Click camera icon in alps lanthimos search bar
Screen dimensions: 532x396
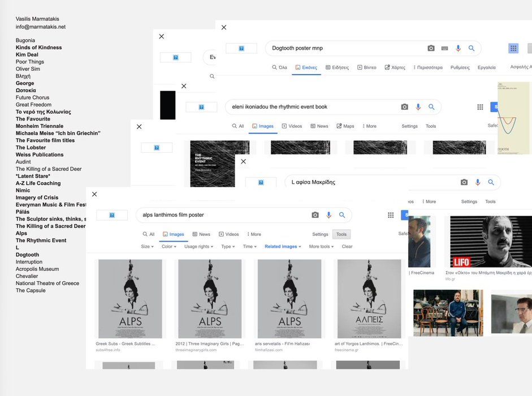[315, 215]
